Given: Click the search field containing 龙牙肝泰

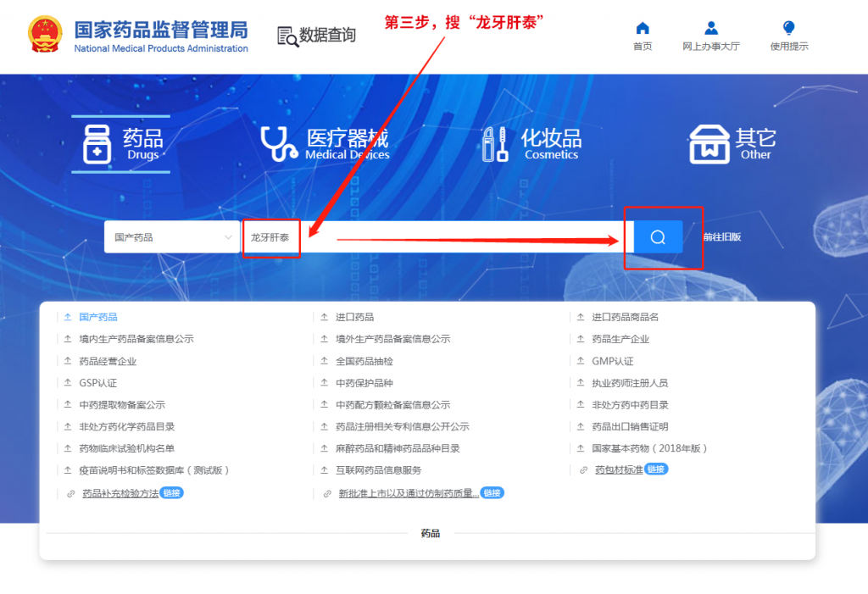Looking at the screenshot, I should 437,237.
